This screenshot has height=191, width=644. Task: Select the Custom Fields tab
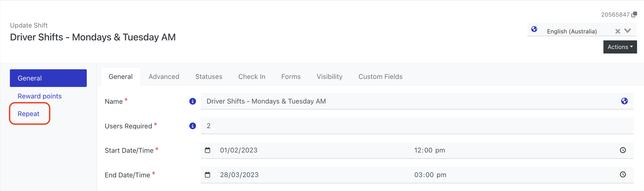click(x=380, y=77)
